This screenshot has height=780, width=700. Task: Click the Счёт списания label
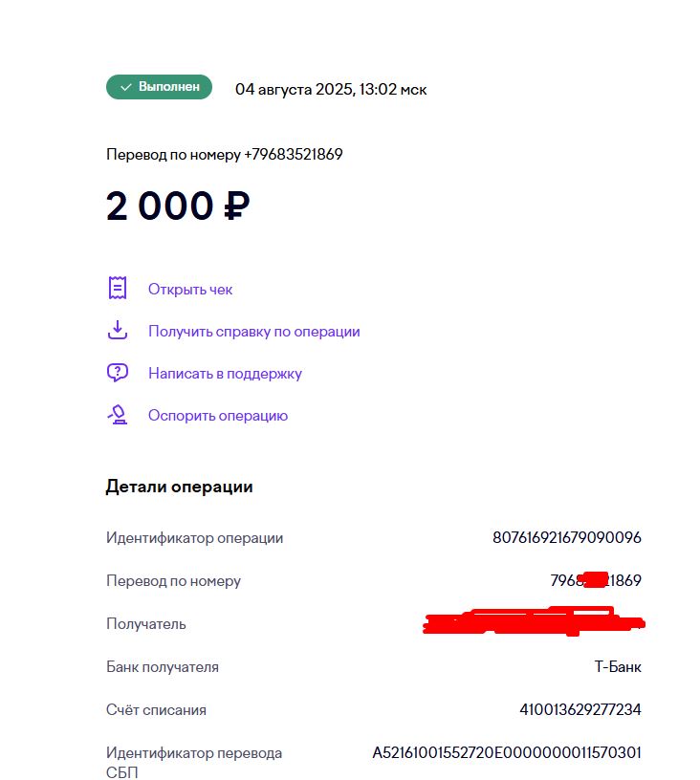click(x=156, y=709)
